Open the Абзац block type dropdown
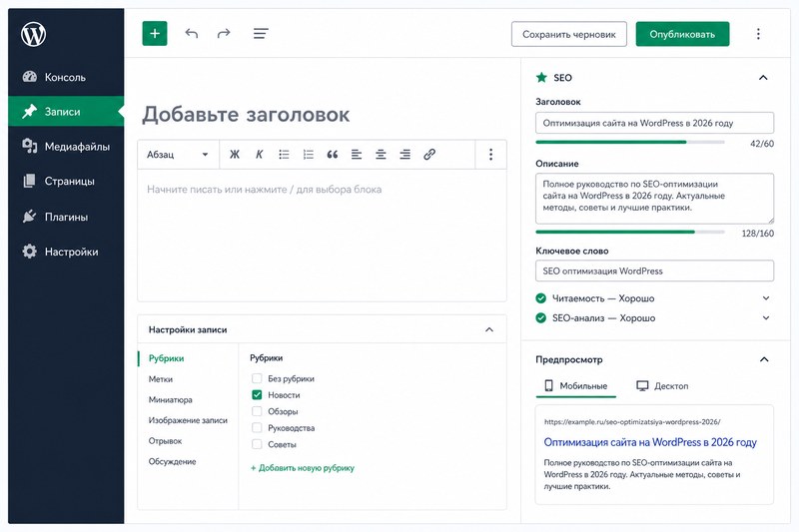The height and width of the screenshot is (532, 799). pyautogui.click(x=178, y=155)
